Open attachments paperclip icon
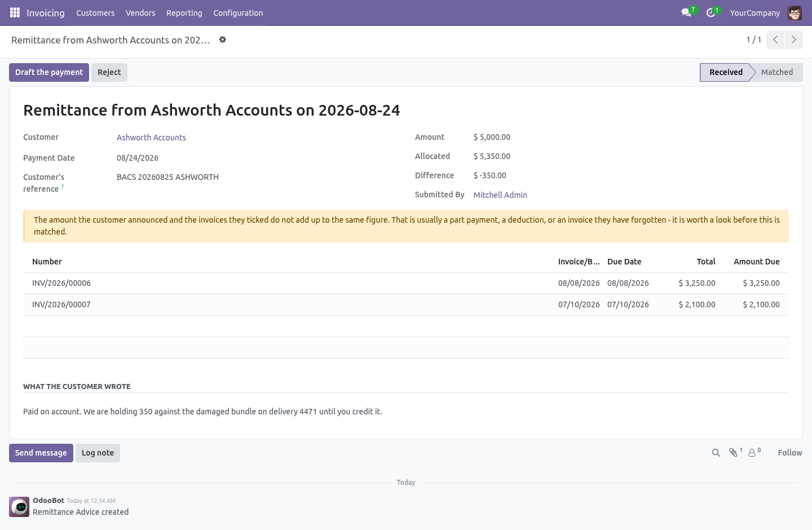Screen dimensions: 812x530 click(x=734, y=452)
